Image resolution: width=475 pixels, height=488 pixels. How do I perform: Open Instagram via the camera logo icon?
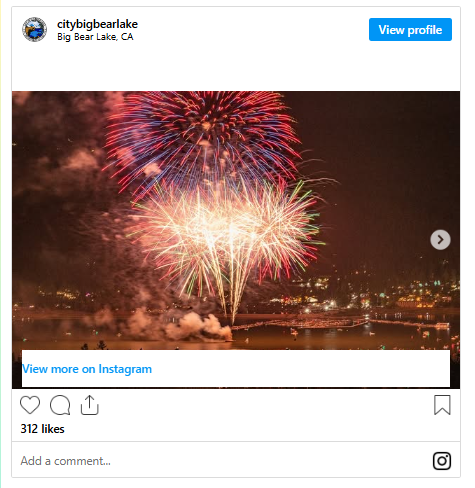tap(442, 461)
